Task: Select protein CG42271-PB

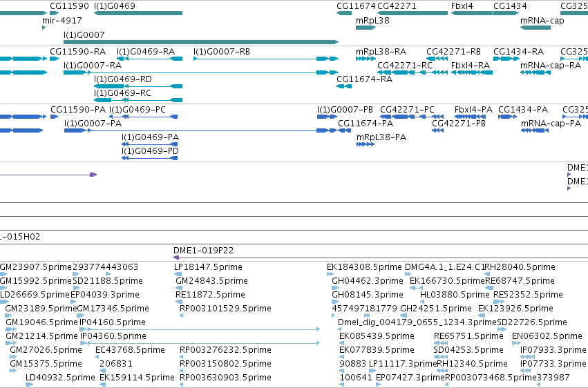Action: [437, 130]
